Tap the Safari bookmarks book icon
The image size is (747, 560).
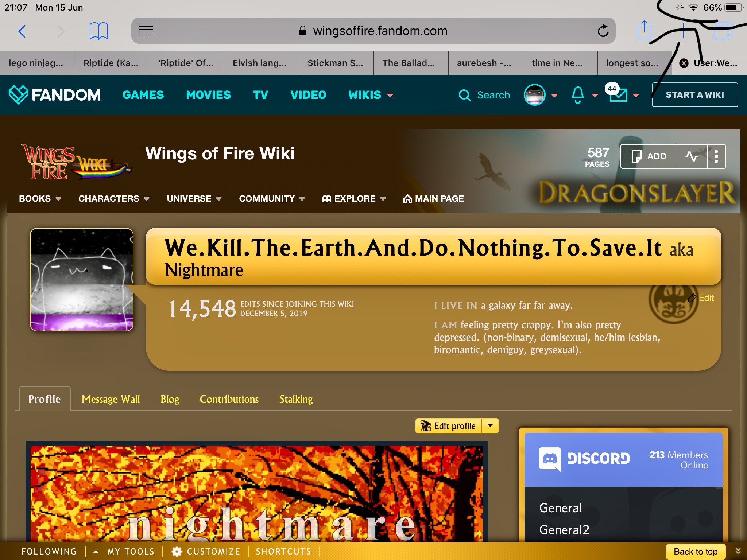tap(98, 31)
